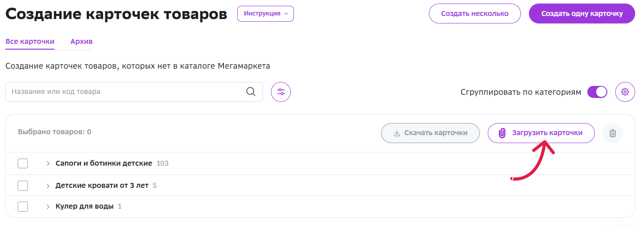Viewport: 644px width, 229px height.
Task: Click the download icon in Скачать карточки
Action: (397, 133)
